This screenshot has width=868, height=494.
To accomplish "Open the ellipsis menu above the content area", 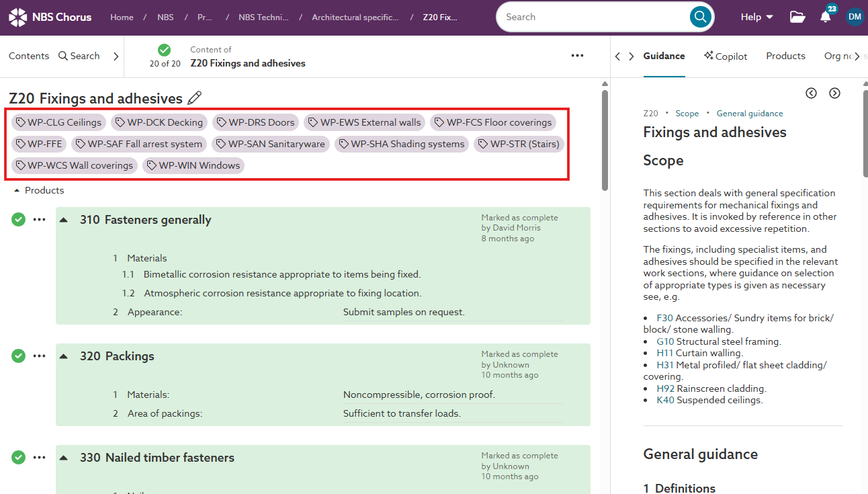I will pos(577,56).
